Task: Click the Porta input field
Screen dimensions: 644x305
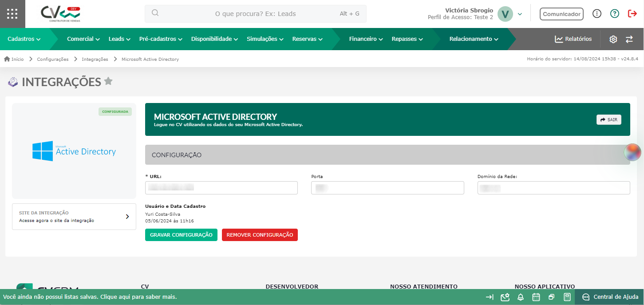Action: [387, 188]
